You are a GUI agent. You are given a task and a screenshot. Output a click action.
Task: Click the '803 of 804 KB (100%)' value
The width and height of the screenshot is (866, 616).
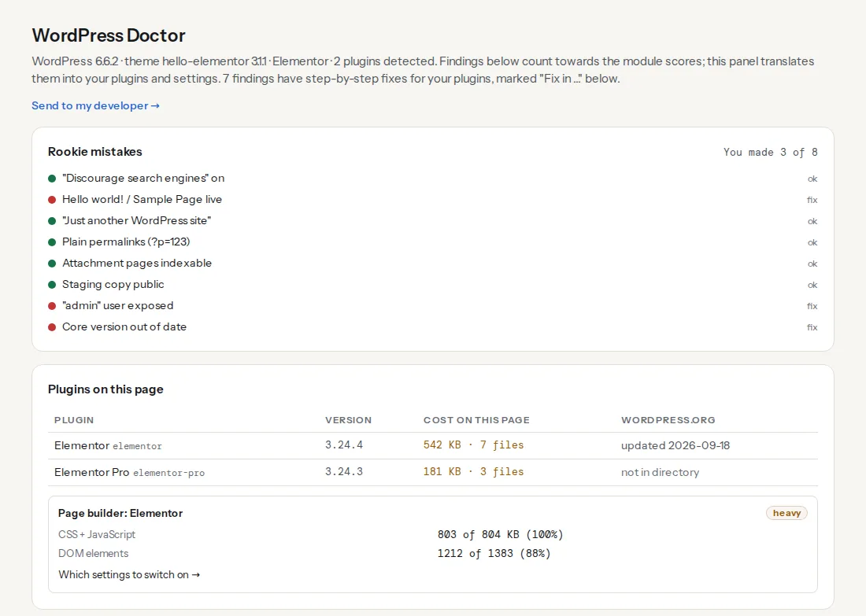point(500,534)
